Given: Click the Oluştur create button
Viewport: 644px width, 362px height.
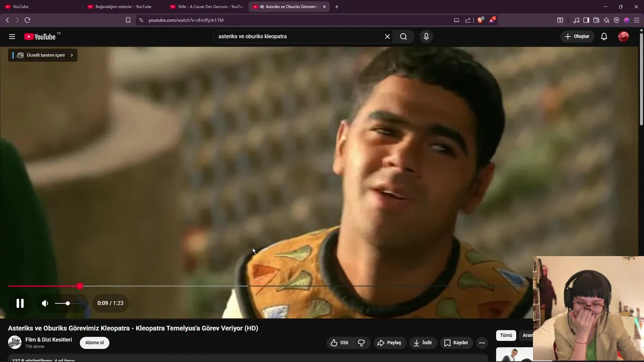Looking at the screenshot, I should coord(577,37).
